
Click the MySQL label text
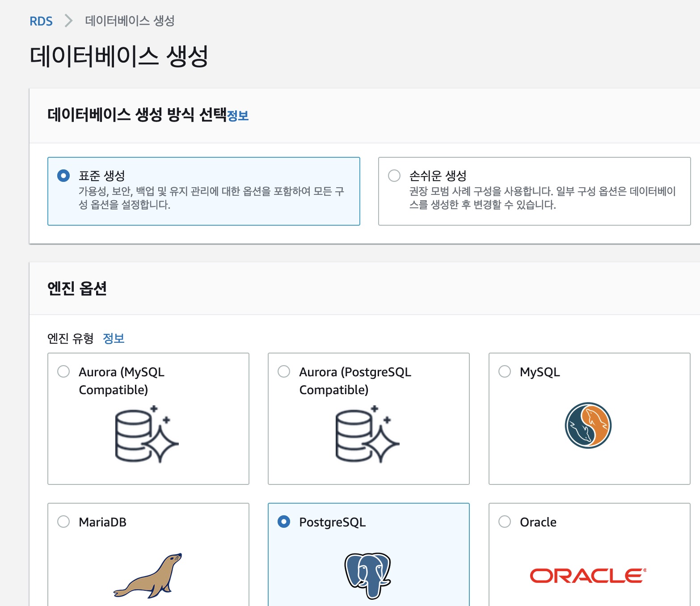(x=540, y=372)
